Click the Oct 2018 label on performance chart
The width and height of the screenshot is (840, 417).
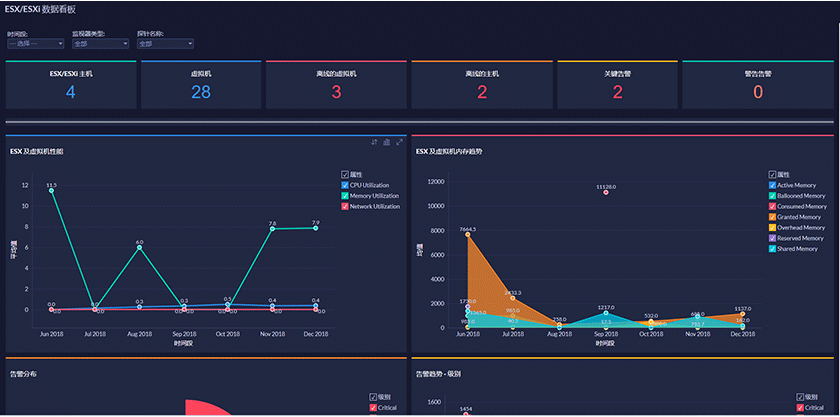tap(228, 334)
